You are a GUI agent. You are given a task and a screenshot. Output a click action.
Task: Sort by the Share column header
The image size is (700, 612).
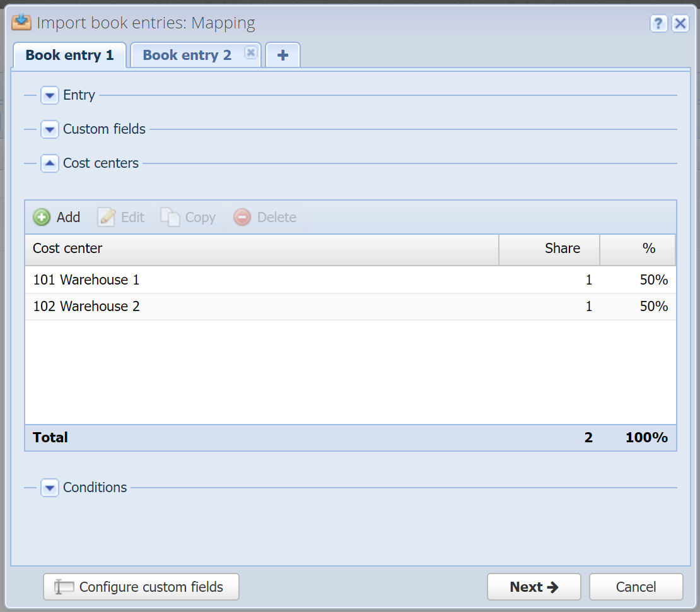(549, 249)
